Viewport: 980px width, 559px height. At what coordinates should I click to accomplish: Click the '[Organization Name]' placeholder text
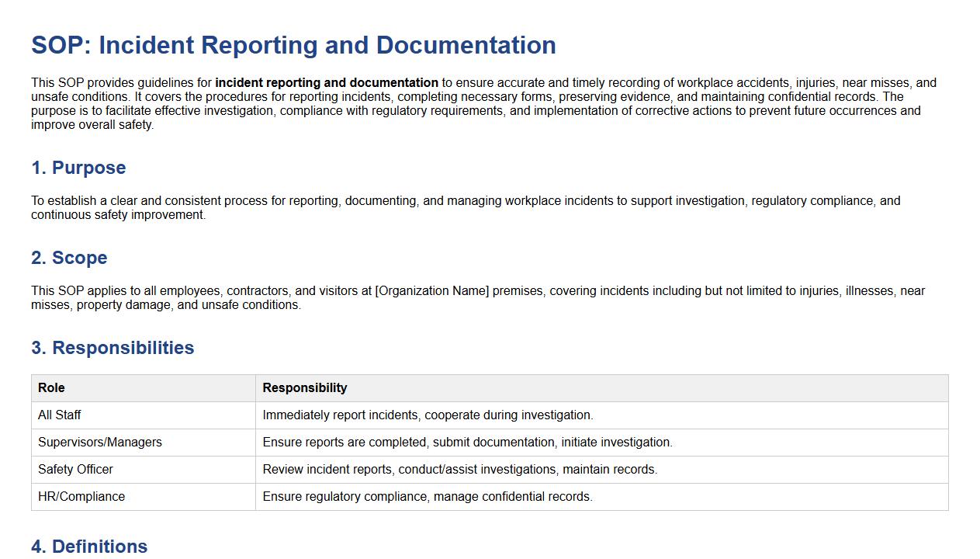(432, 291)
